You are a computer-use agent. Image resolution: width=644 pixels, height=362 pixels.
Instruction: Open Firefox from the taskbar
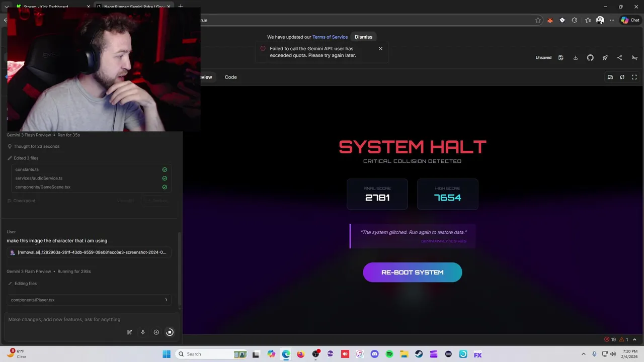tap(300, 354)
